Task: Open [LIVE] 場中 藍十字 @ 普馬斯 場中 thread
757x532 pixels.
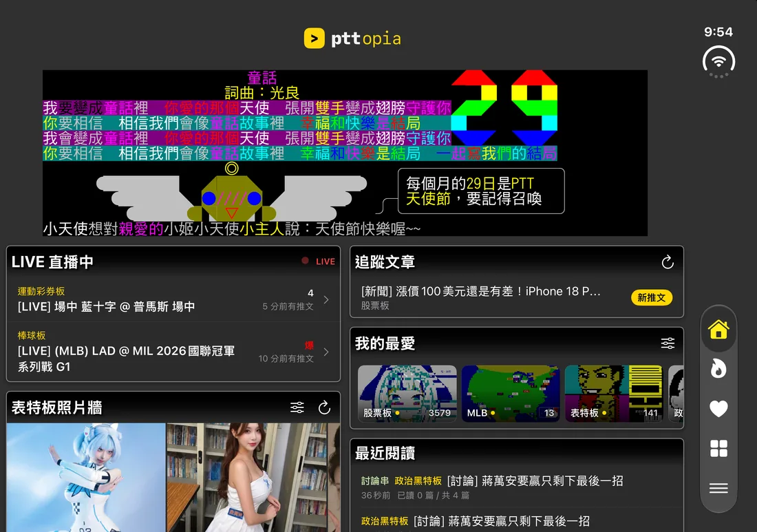Action: tap(106, 306)
